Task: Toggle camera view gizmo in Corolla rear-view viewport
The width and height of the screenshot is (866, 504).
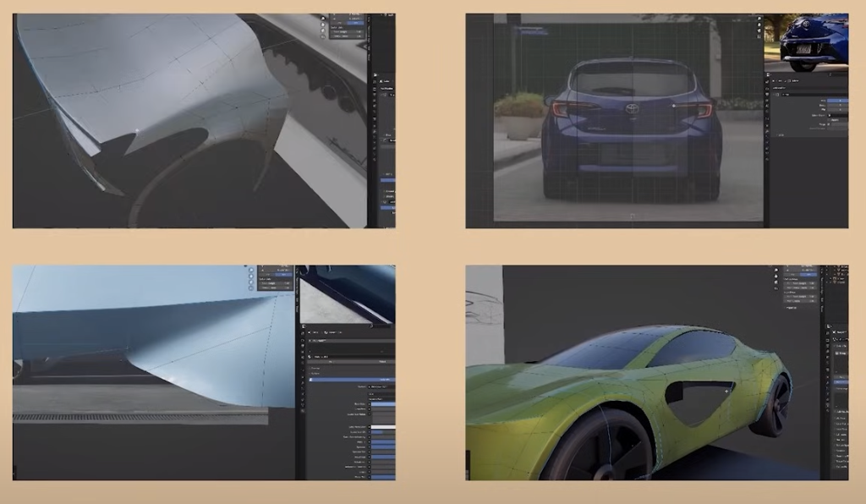Action: click(x=759, y=30)
